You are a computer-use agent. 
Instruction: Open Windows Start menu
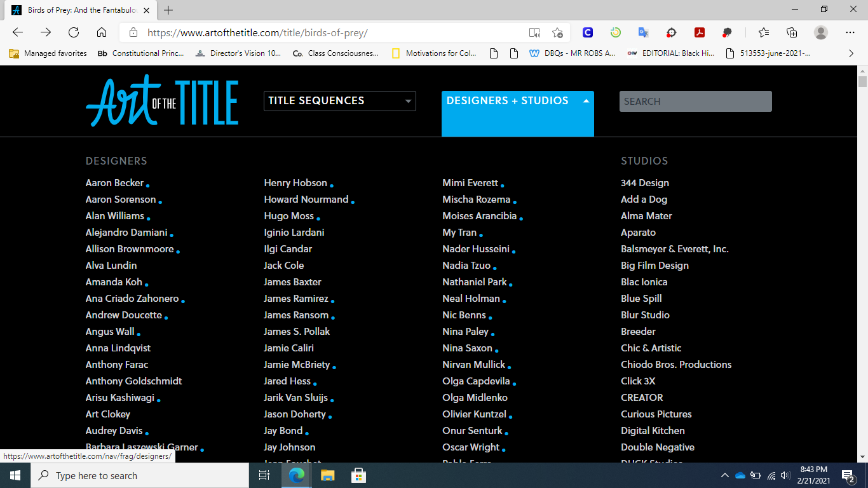15,475
